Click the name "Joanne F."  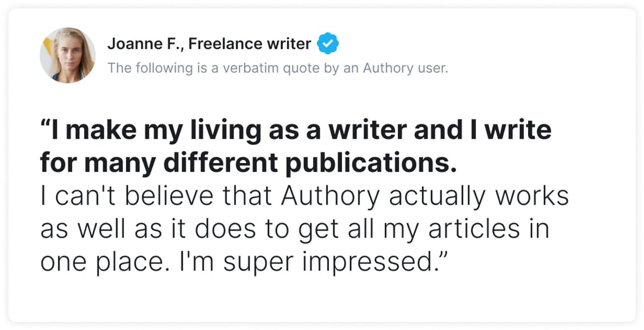tap(143, 44)
